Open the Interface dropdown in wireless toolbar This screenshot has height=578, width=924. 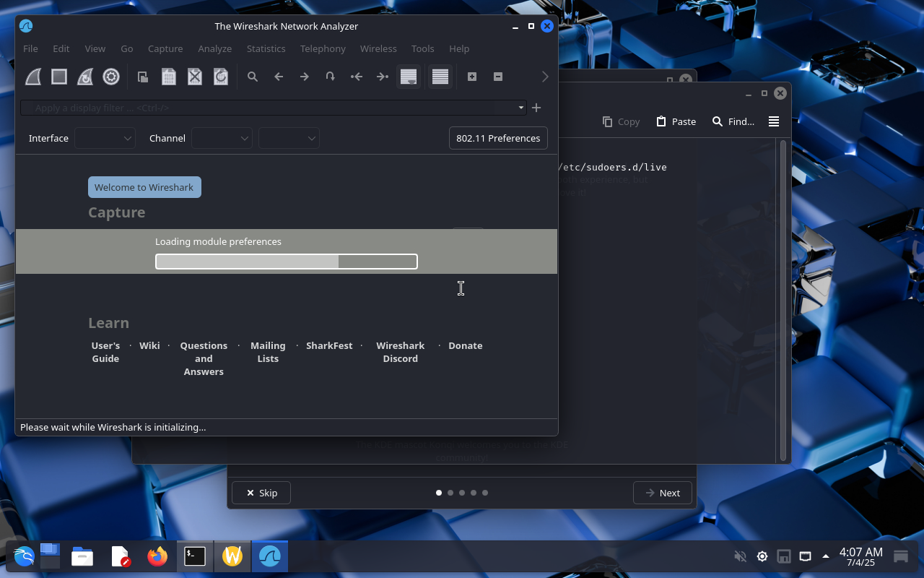pos(105,138)
